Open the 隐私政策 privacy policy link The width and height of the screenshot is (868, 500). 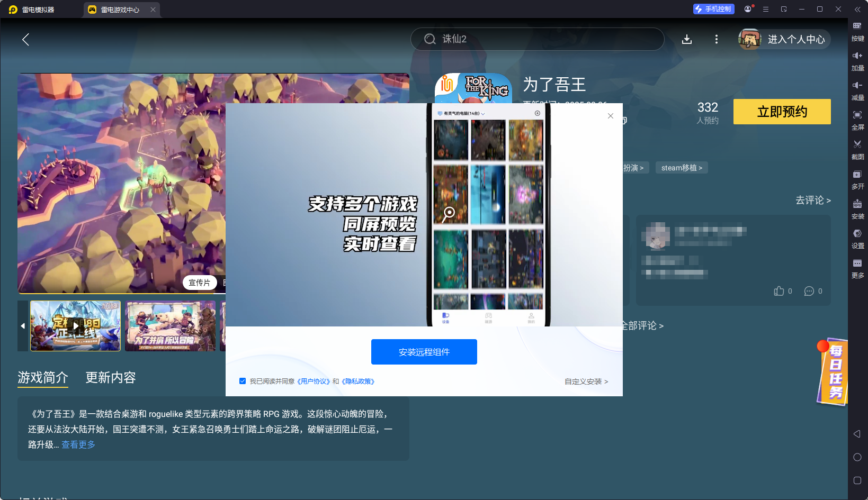[359, 381]
